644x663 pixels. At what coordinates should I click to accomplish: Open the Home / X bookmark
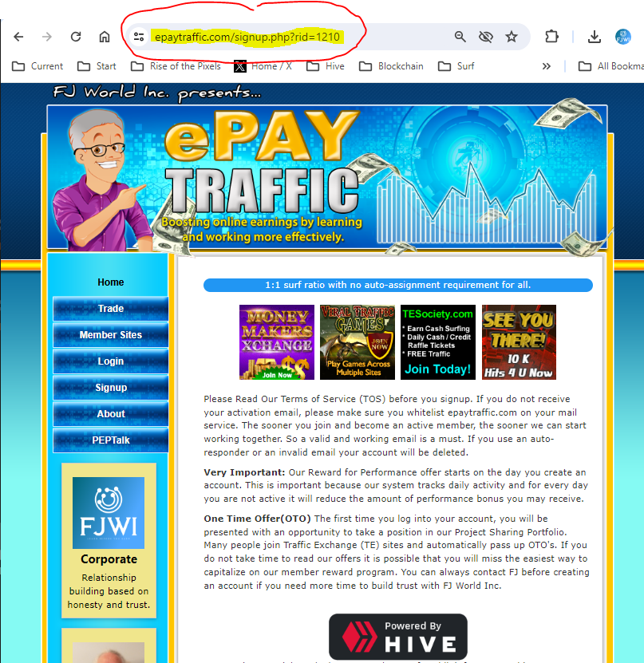coord(263,66)
